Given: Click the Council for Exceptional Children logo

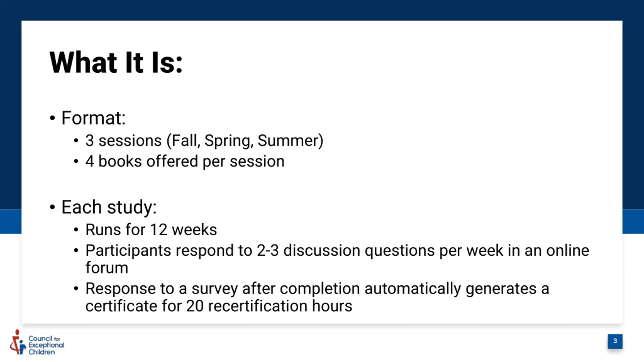Looking at the screenshot, I should (37, 342).
